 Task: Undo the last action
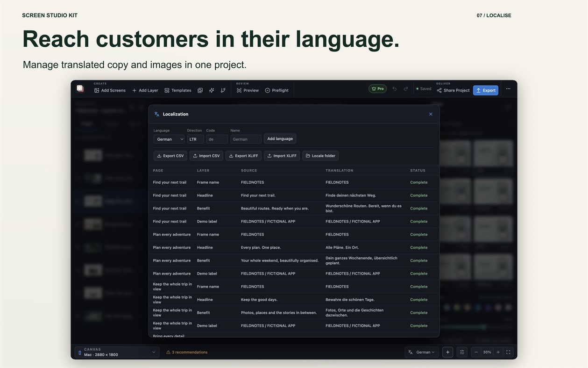(394, 89)
